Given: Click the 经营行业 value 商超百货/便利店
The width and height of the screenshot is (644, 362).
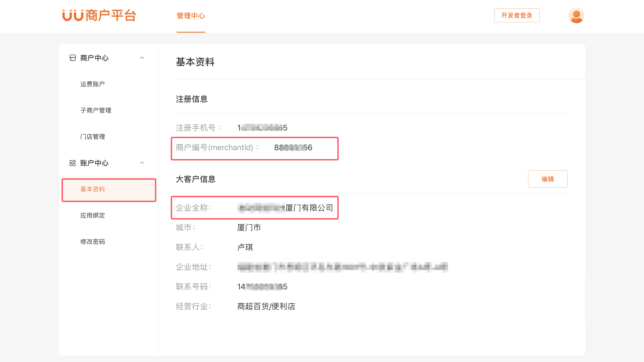Looking at the screenshot, I should (x=266, y=306).
